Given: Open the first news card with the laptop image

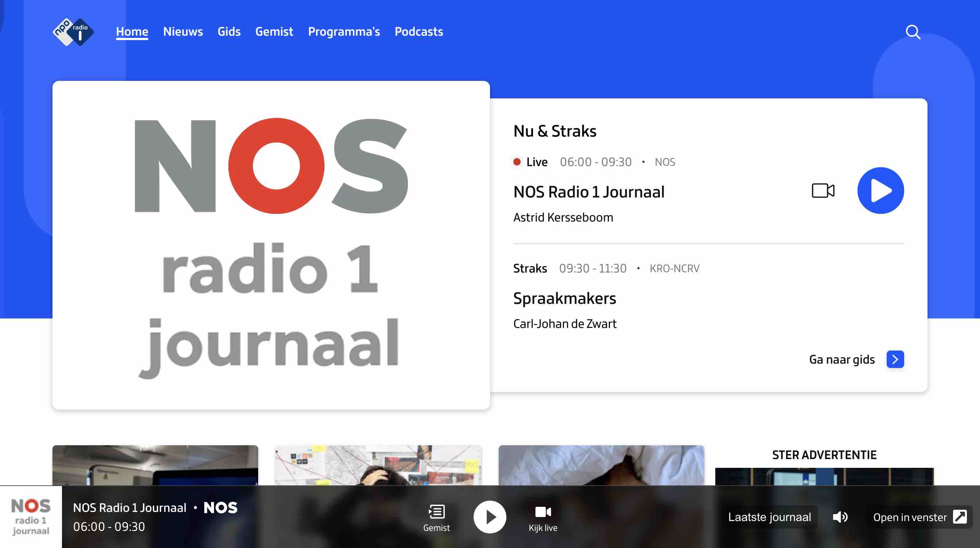Looking at the screenshot, I should pos(155,465).
